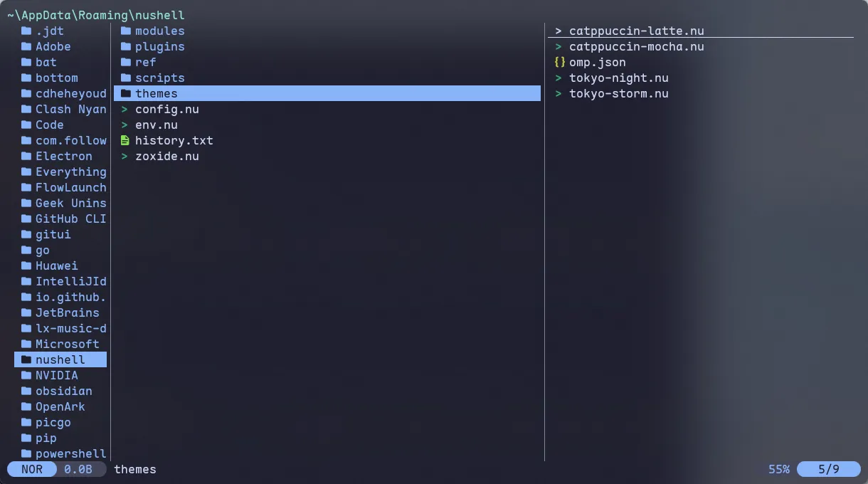868x484 pixels.
Task: Click the 5/9 position indicator
Action: pyautogui.click(x=829, y=469)
